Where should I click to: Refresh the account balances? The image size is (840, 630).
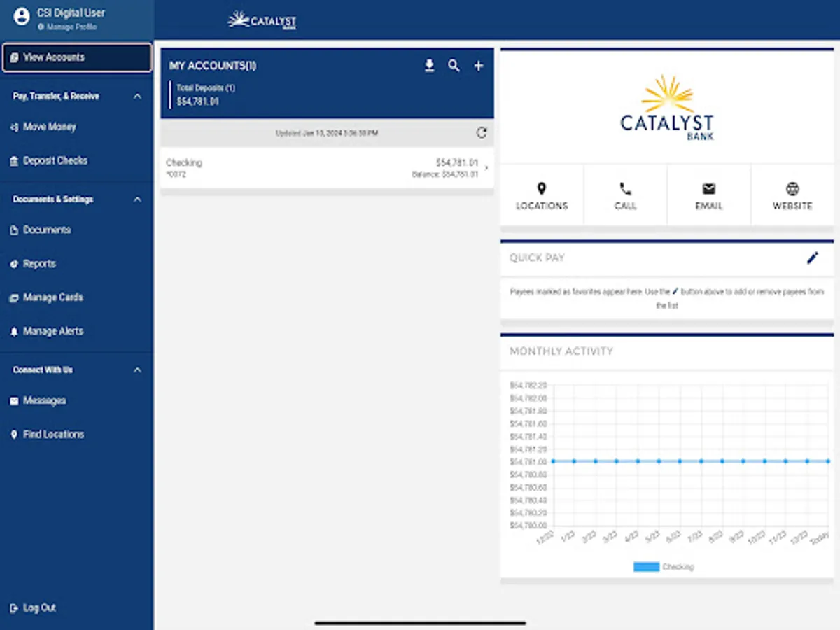coord(482,132)
